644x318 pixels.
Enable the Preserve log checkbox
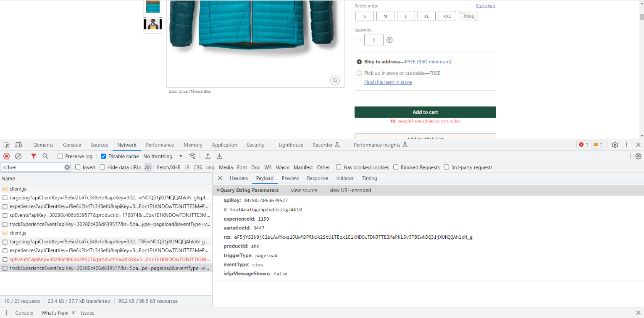60,156
